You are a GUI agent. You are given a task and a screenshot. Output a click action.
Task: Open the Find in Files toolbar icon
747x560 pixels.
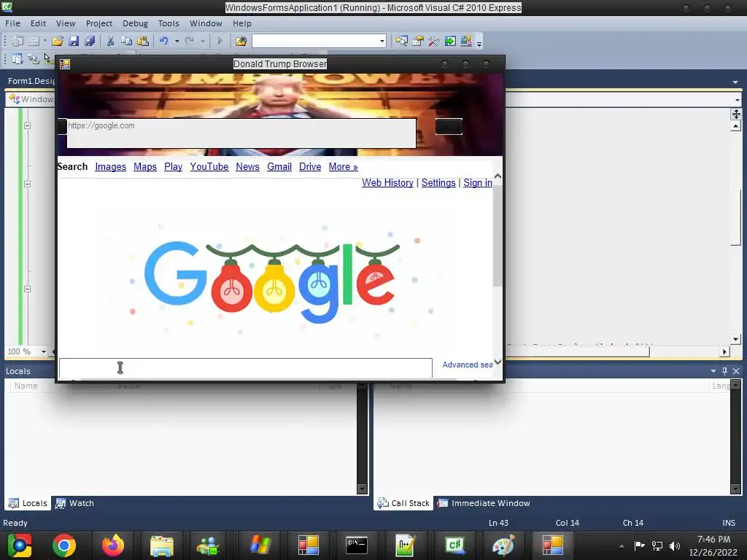tap(241, 41)
